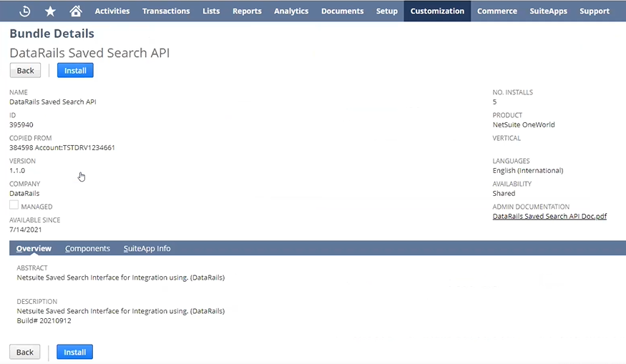
Task: Select the company value DataRails
Action: [24, 193]
